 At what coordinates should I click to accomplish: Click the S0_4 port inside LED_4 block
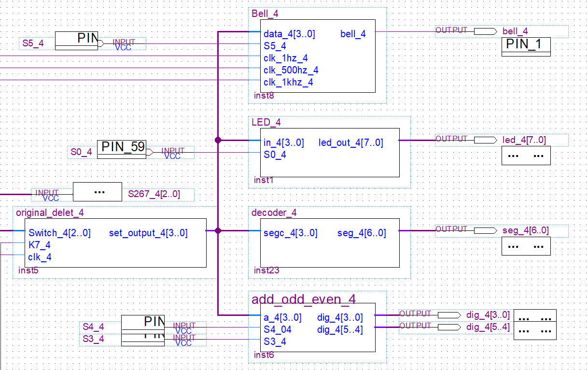pos(275,155)
